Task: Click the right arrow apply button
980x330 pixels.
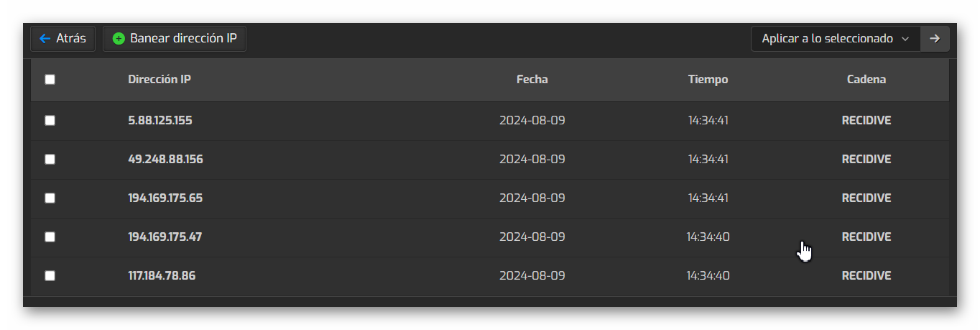Action: [935, 39]
